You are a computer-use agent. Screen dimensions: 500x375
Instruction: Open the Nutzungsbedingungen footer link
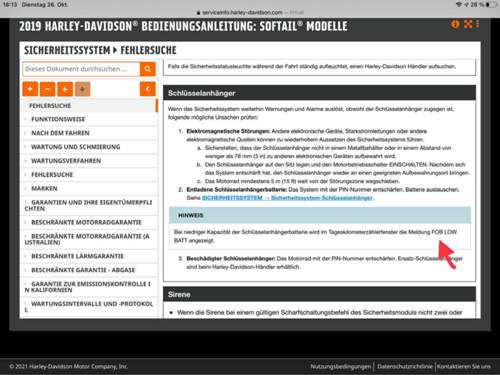[x=341, y=366]
